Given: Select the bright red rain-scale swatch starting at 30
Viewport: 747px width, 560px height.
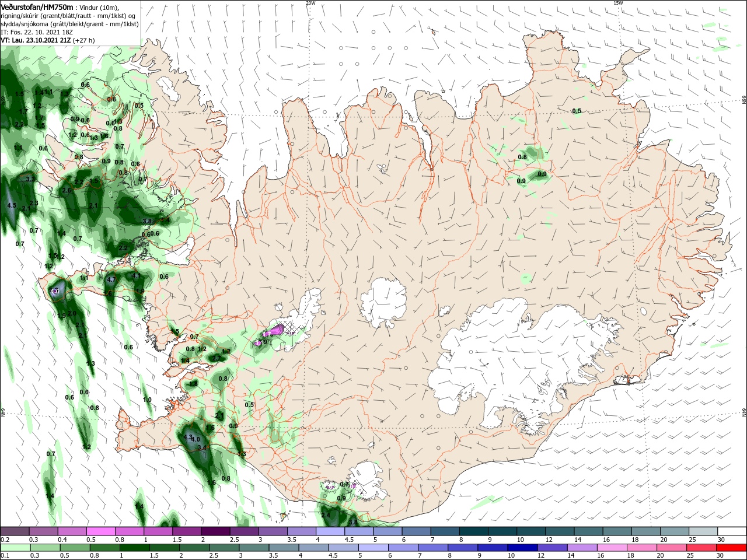Looking at the screenshot, I should pyautogui.click(x=732, y=548).
